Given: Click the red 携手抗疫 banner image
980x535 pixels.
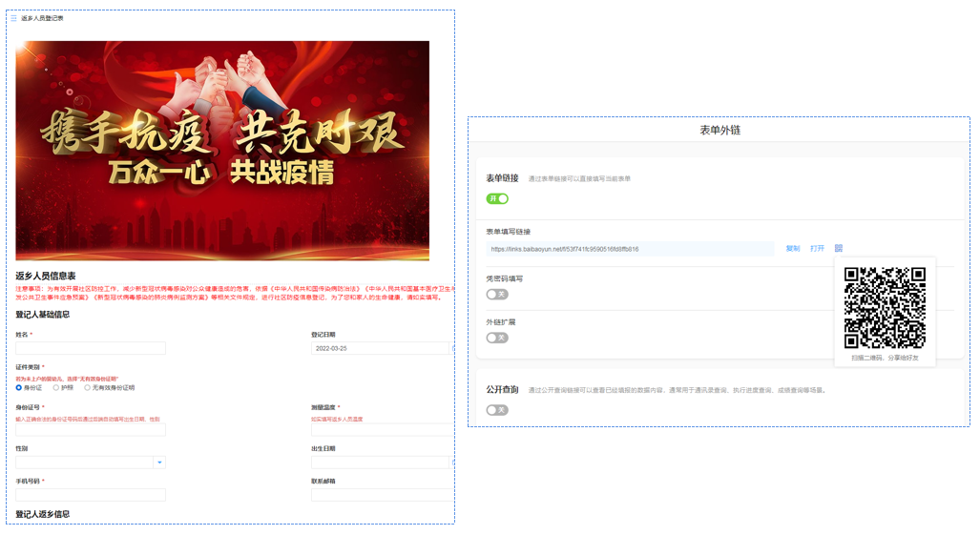Looking at the screenshot, I should [222, 150].
